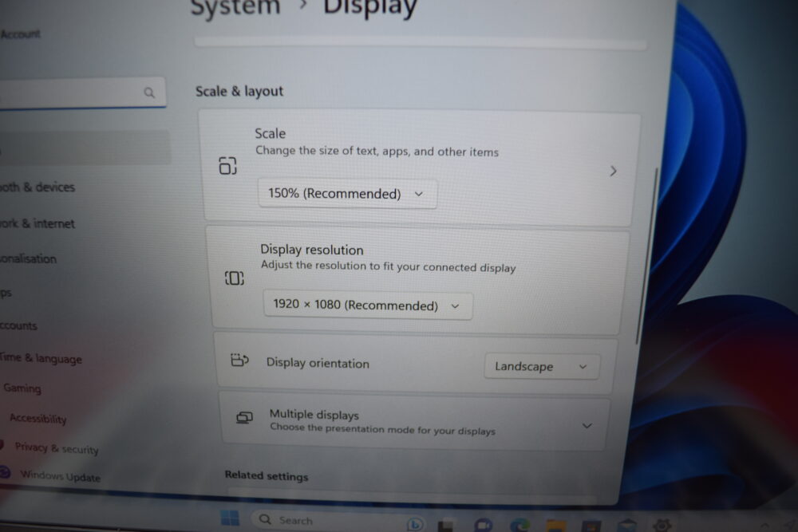Expand the Multiple displays section
798x532 pixels.
[x=587, y=426]
